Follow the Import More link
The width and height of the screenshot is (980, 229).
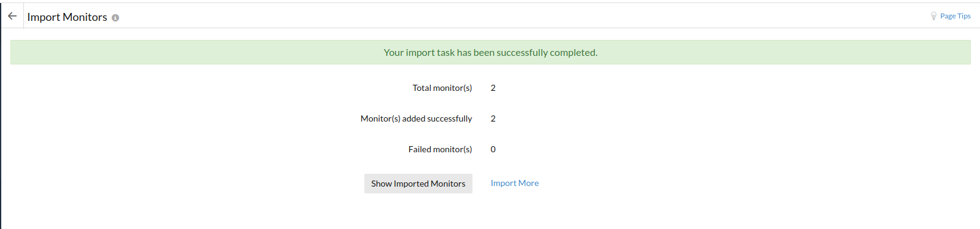(x=515, y=183)
